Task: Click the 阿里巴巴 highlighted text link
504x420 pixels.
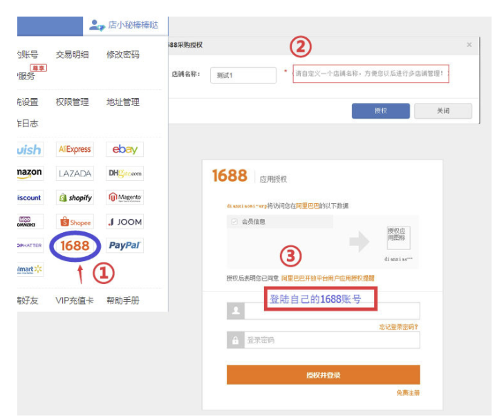Action: (307, 206)
